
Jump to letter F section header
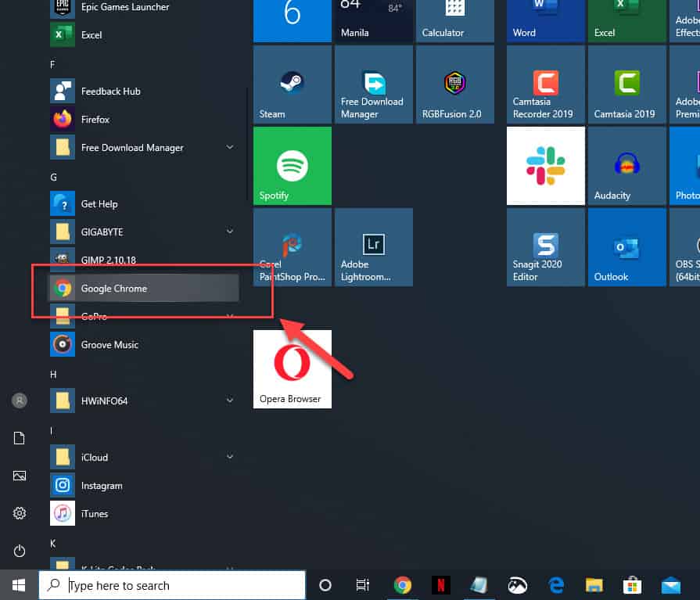(52, 65)
